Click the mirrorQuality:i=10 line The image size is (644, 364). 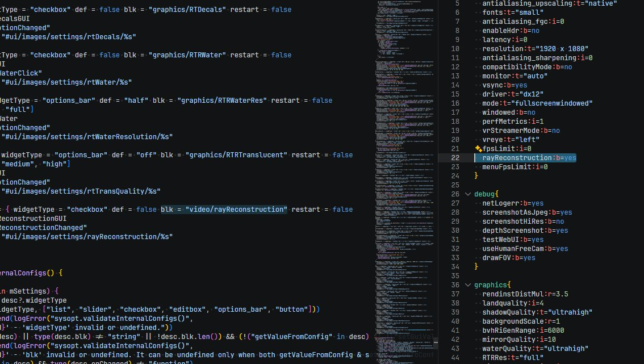tap(518, 340)
